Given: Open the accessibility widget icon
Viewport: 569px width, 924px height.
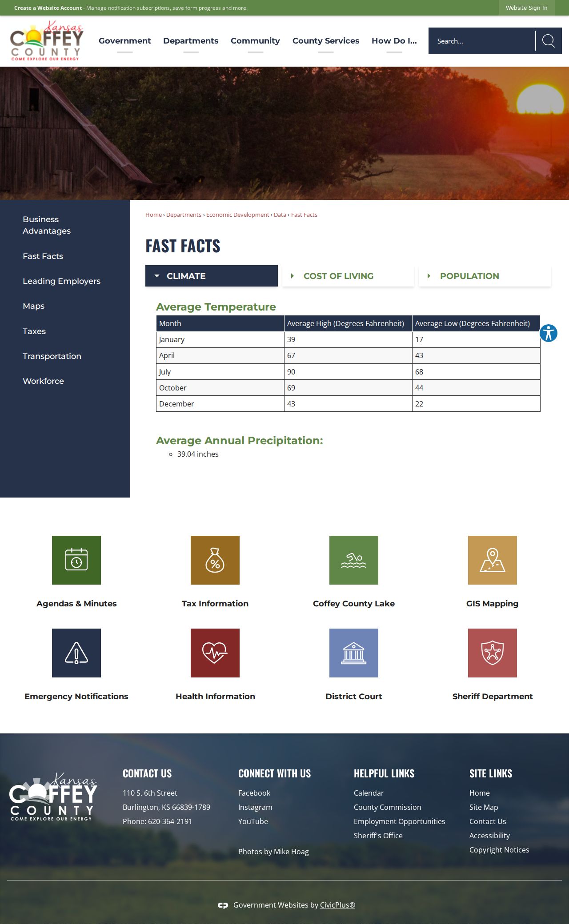Looking at the screenshot, I should tap(549, 333).
